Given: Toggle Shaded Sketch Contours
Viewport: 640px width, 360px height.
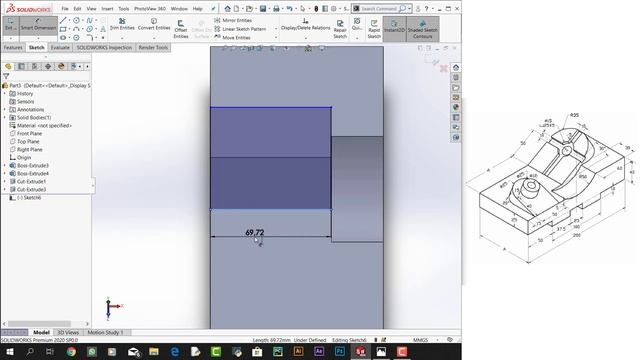Looking at the screenshot, I should pyautogui.click(x=422, y=29).
